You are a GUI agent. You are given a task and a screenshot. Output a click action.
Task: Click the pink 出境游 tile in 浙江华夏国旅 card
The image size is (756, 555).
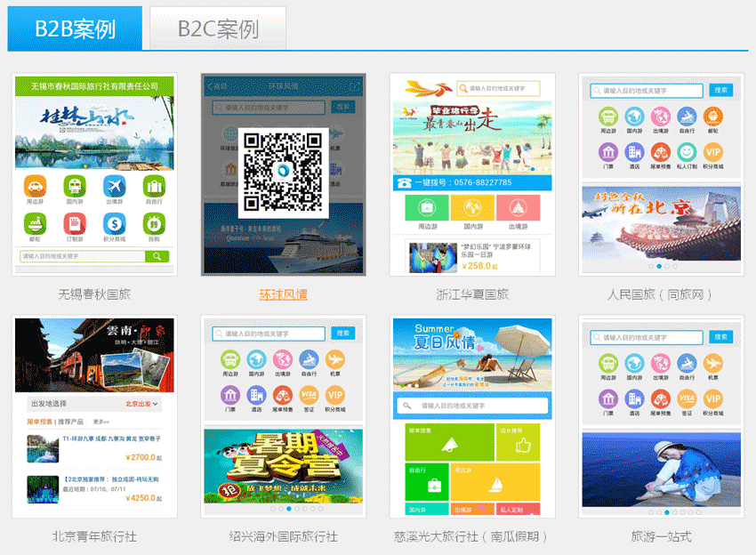(518, 208)
